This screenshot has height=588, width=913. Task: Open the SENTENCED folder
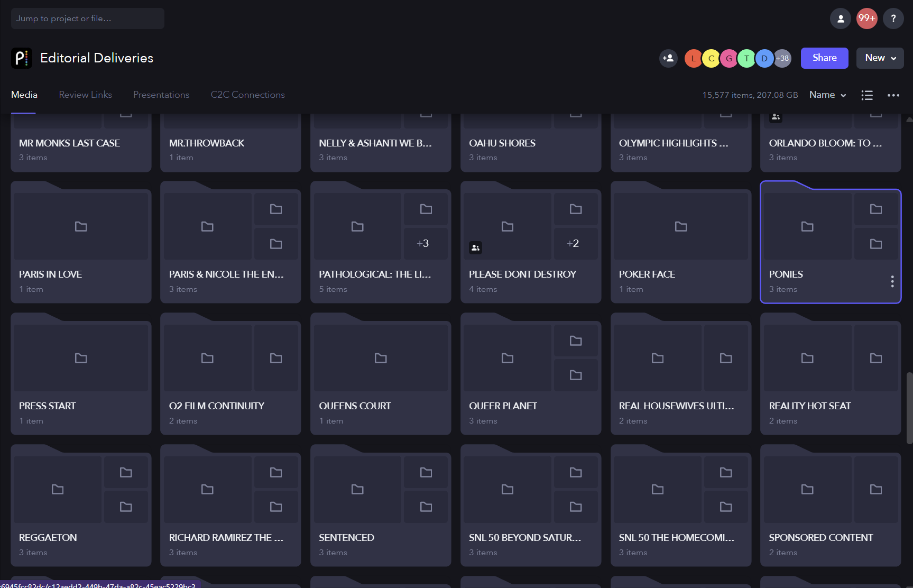coord(381,506)
